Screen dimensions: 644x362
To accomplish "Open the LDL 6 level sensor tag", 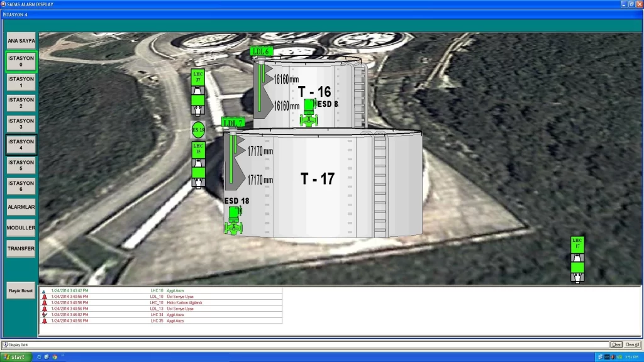I will point(260,52).
